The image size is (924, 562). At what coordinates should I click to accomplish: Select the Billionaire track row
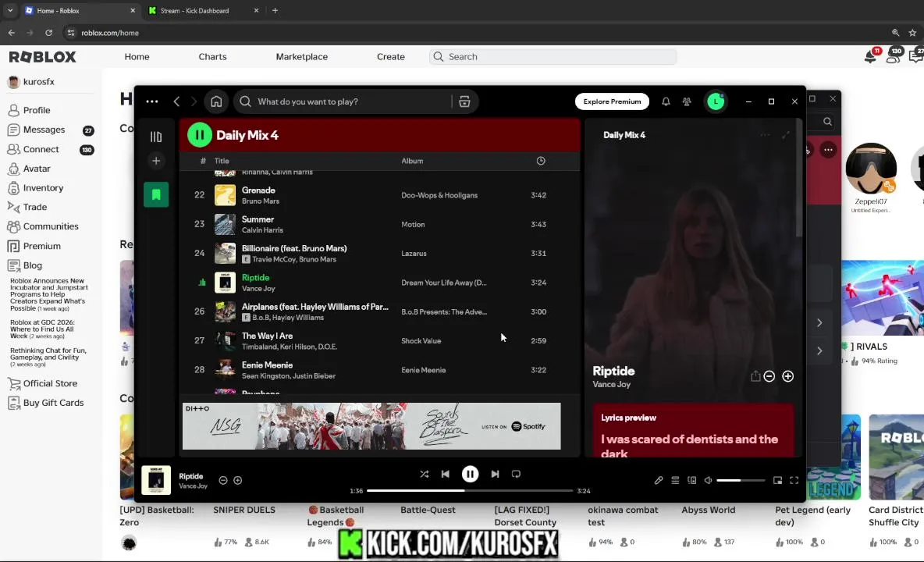(x=380, y=254)
